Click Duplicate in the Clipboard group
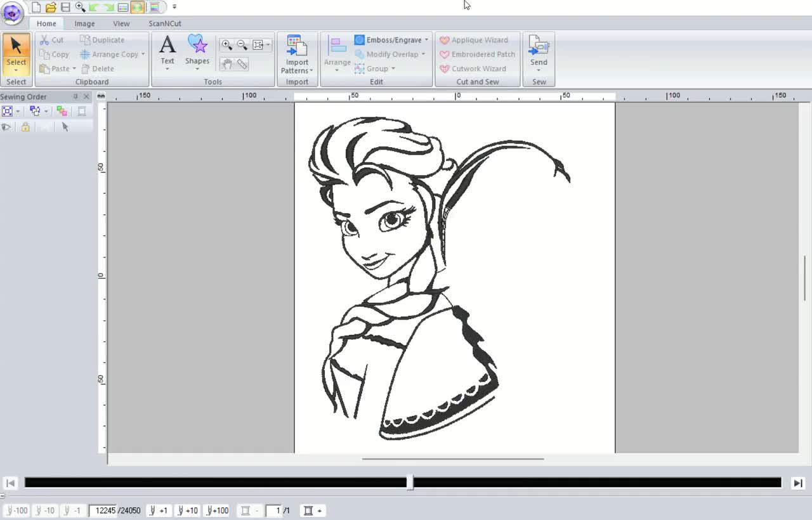Screen dimensions: 812x520 102,40
